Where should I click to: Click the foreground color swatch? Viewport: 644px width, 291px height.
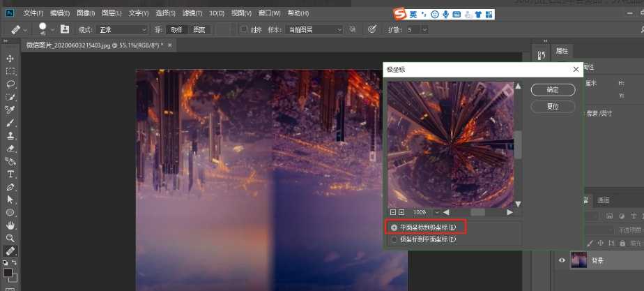(8, 272)
